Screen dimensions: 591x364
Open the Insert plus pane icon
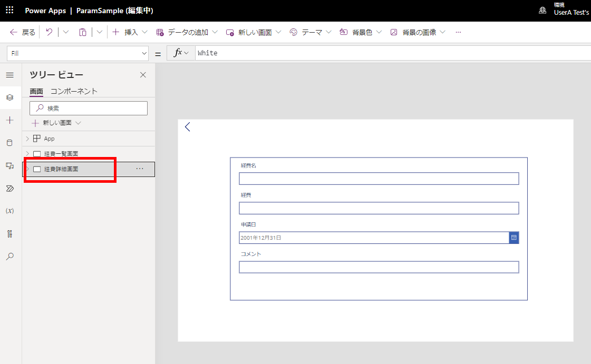coord(10,120)
